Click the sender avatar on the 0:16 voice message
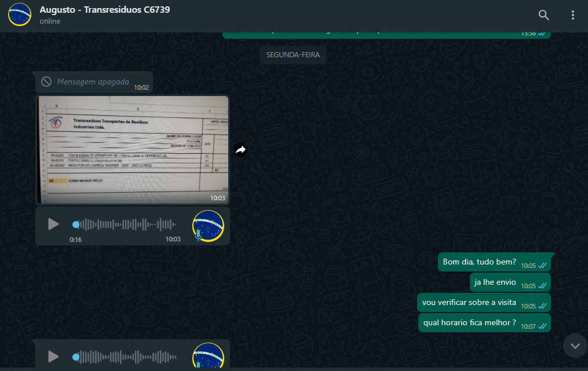 click(x=208, y=226)
